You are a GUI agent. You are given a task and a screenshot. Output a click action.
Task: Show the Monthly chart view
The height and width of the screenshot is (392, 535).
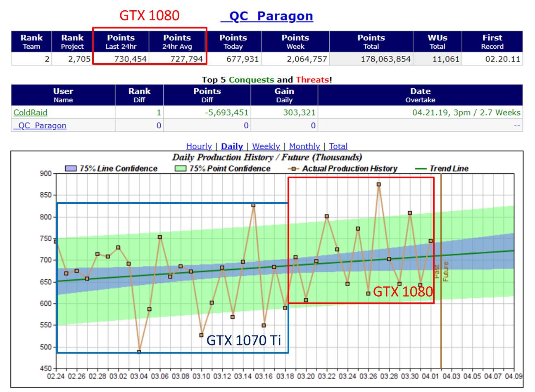[x=304, y=146]
